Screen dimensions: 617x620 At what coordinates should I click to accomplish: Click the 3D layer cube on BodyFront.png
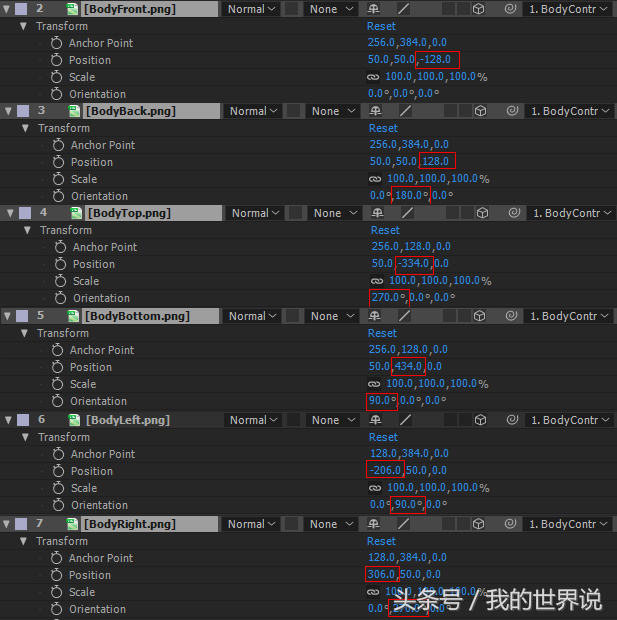coord(480,9)
